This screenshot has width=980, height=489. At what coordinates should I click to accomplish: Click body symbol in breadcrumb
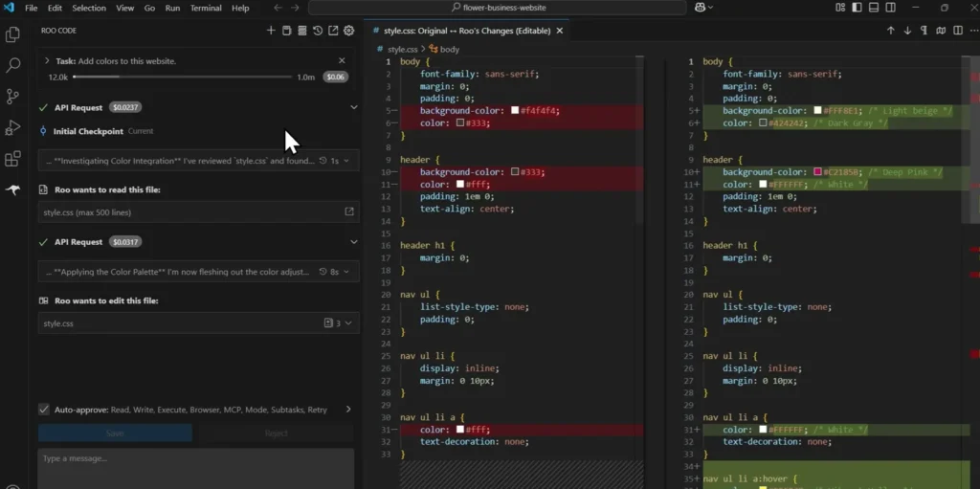pyautogui.click(x=450, y=50)
